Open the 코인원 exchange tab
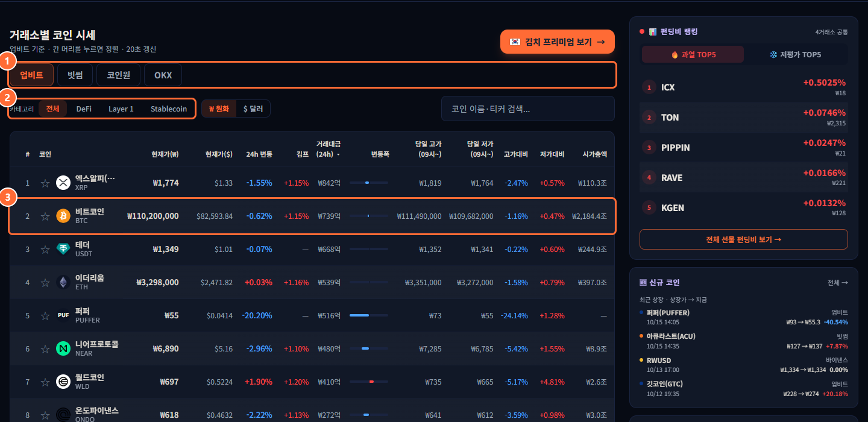This screenshot has height=422, width=868. pyautogui.click(x=119, y=75)
